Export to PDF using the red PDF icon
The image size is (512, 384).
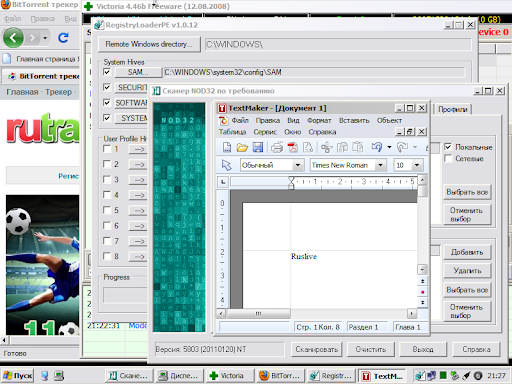click(292, 147)
